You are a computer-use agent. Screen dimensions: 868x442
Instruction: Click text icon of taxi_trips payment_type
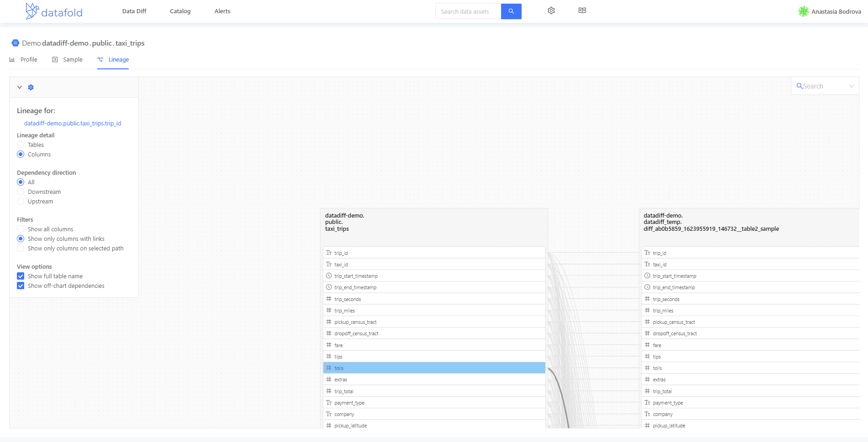[329, 402]
